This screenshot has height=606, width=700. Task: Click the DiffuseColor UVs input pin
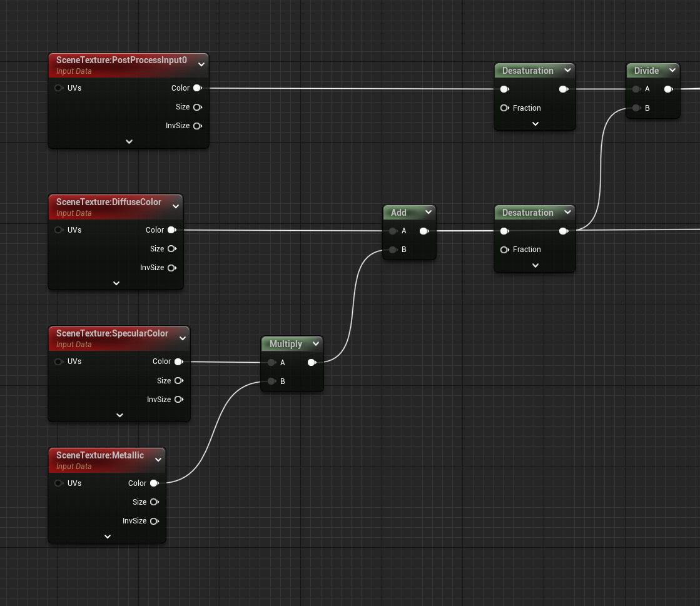point(58,230)
